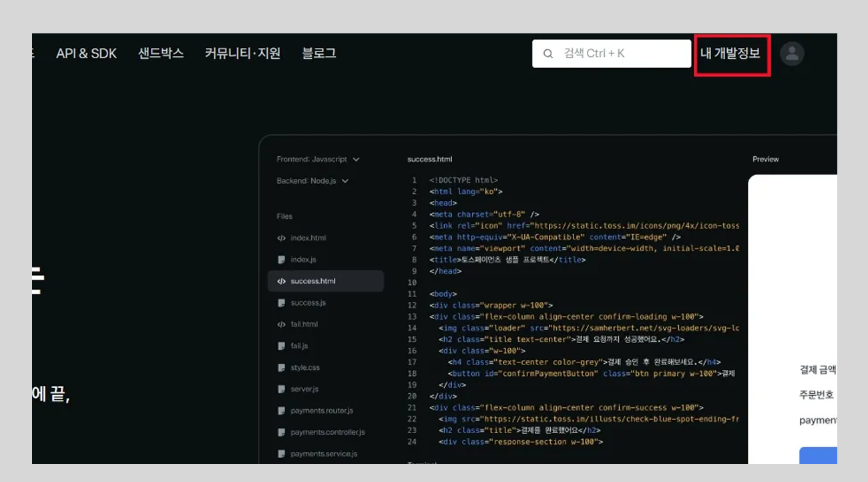Open 커뮤니티·지원 in navigation bar
Screen dimensions: 868x482
242,53
